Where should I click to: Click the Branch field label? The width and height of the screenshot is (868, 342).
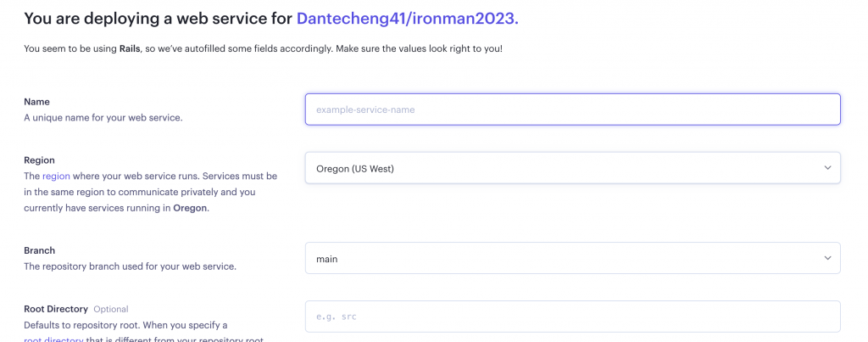[39, 250]
